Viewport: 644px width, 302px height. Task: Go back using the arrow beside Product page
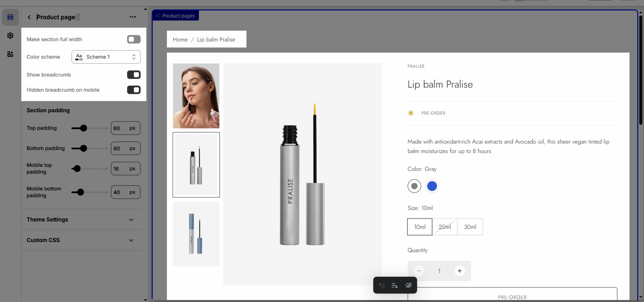point(29,17)
